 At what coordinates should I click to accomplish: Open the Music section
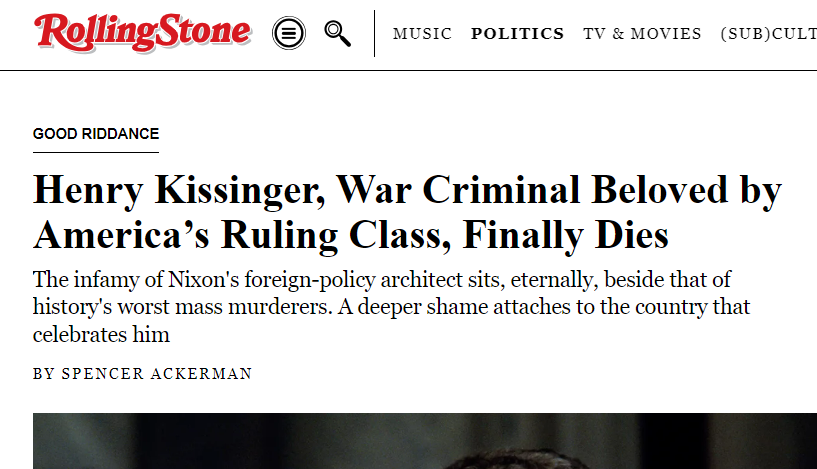[422, 34]
